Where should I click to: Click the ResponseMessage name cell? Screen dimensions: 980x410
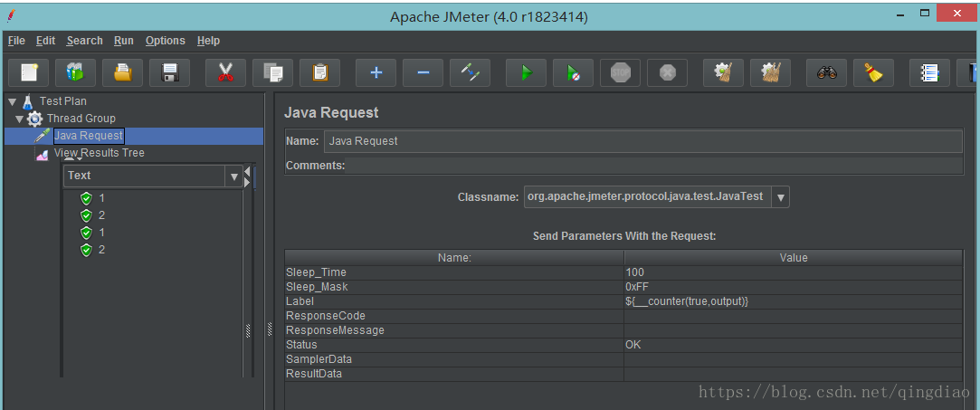454,330
